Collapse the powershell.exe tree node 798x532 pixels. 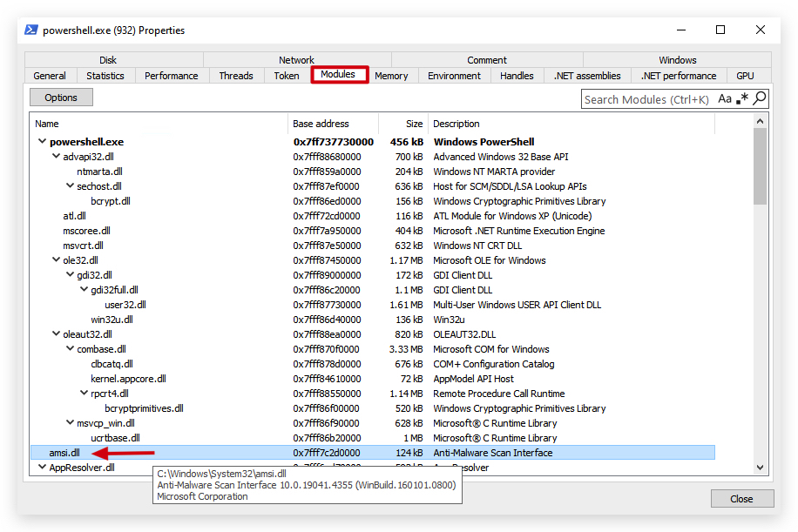42,141
